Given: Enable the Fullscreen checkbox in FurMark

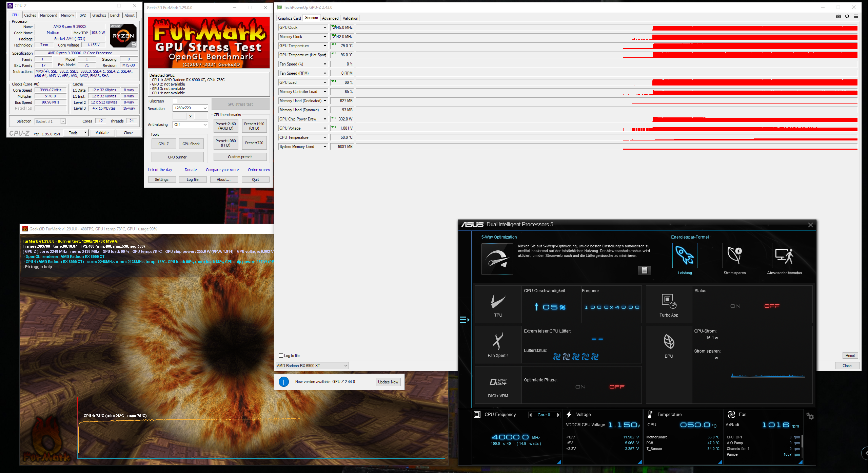Looking at the screenshot, I should (175, 101).
